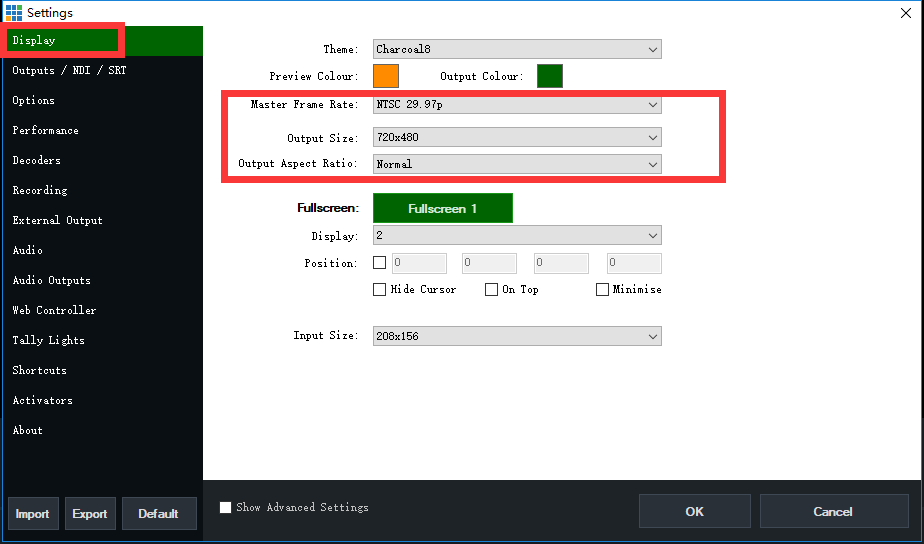
Task: Go to Web Controller settings
Action: pos(103,311)
